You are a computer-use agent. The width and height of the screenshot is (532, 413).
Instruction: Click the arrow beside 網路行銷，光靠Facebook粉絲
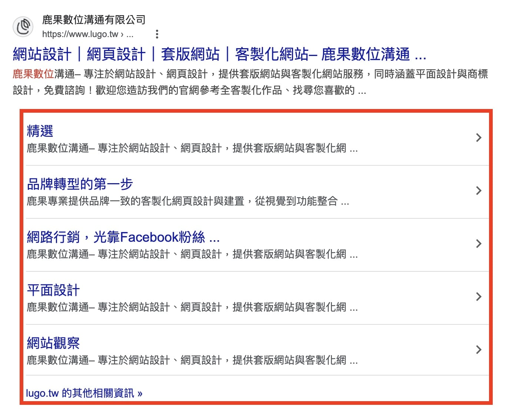[478, 244]
